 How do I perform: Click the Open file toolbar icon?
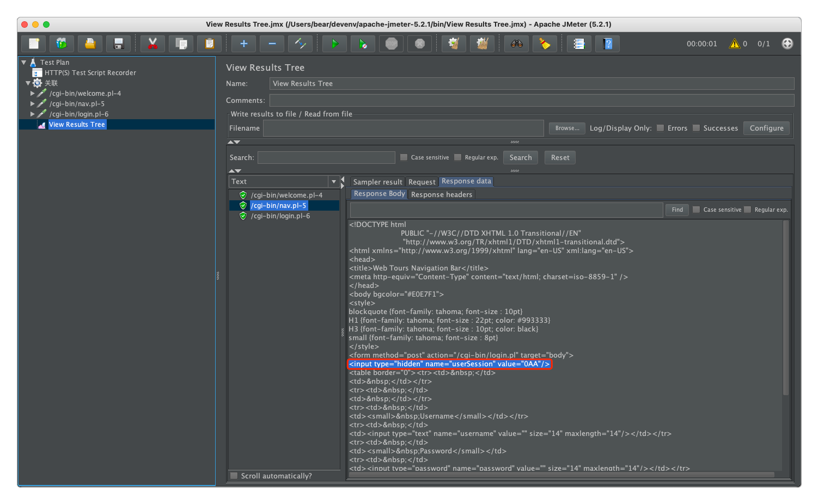point(90,44)
